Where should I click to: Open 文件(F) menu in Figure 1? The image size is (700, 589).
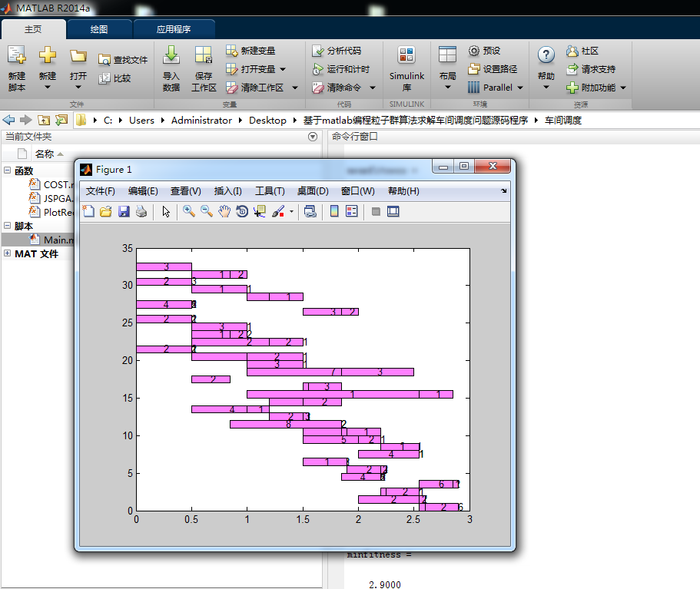(101, 191)
